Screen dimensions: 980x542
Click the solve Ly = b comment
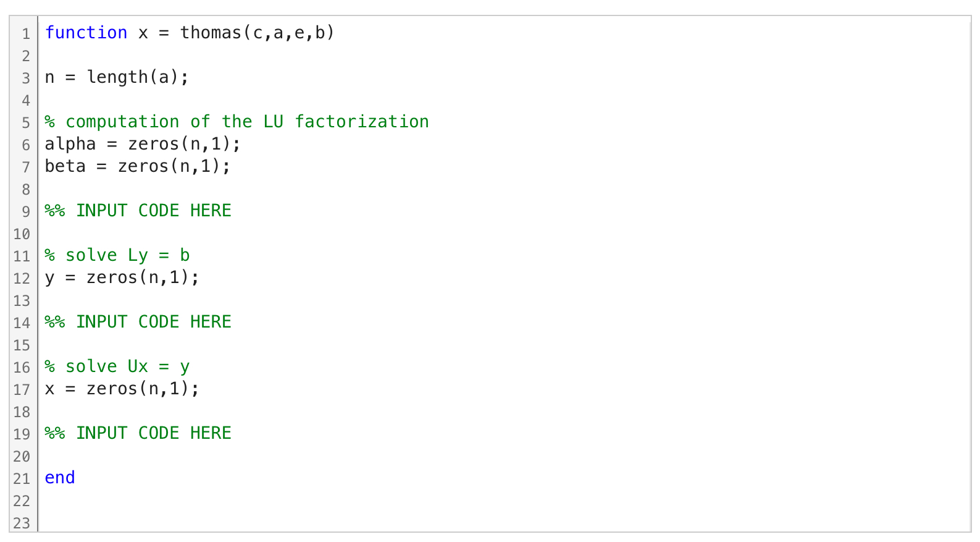point(117,255)
